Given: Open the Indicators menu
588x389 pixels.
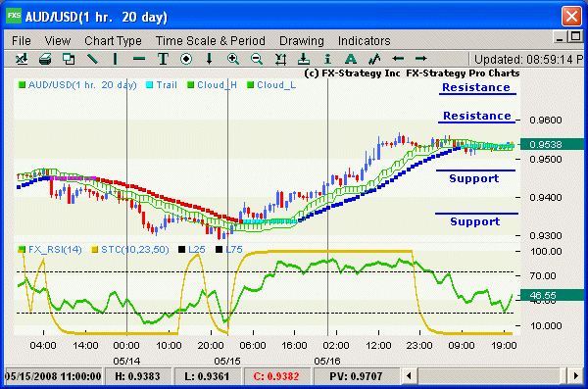Looking at the screenshot, I should [x=365, y=40].
